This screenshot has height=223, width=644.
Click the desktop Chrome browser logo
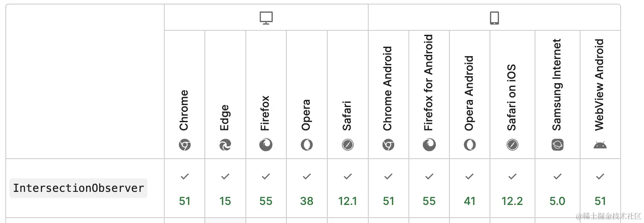pos(185,145)
